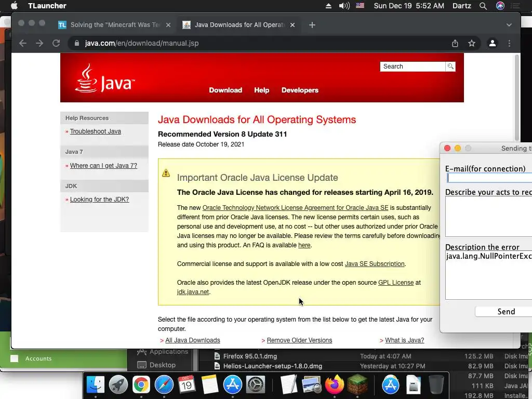Switch to the 'Solving the Minecraft Was Te…' tab
Image resolution: width=532 pixels, height=399 pixels.
[x=115, y=25]
